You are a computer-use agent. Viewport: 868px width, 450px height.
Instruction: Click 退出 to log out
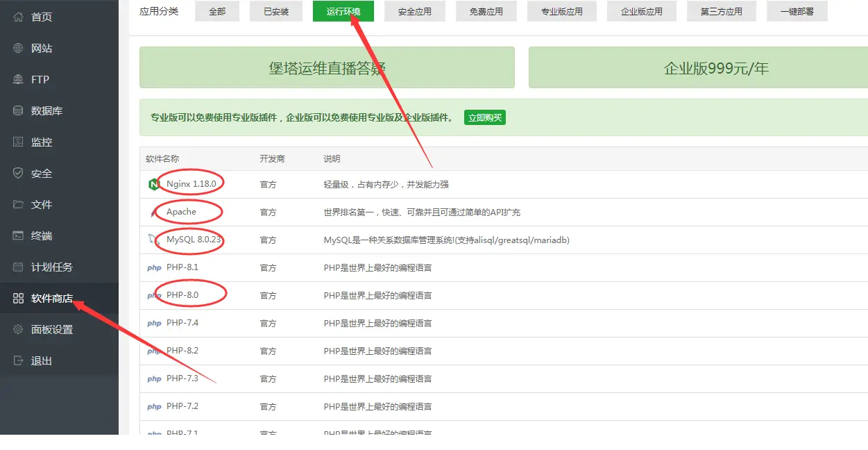[x=41, y=360]
